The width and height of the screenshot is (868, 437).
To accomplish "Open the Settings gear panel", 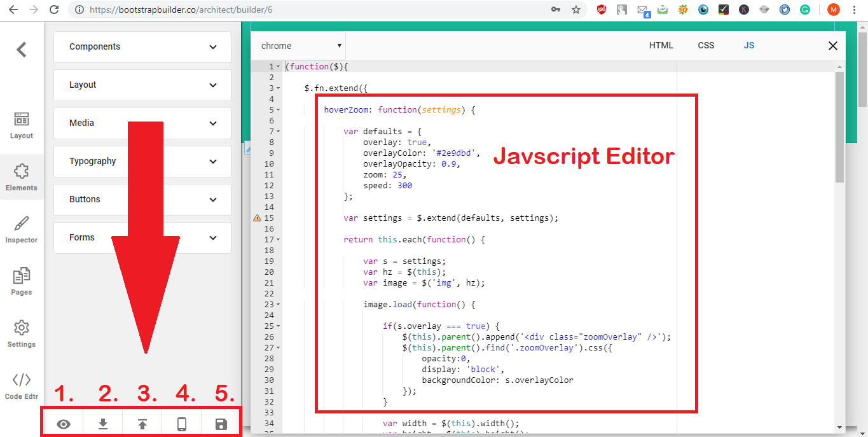I will pos(22,333).
